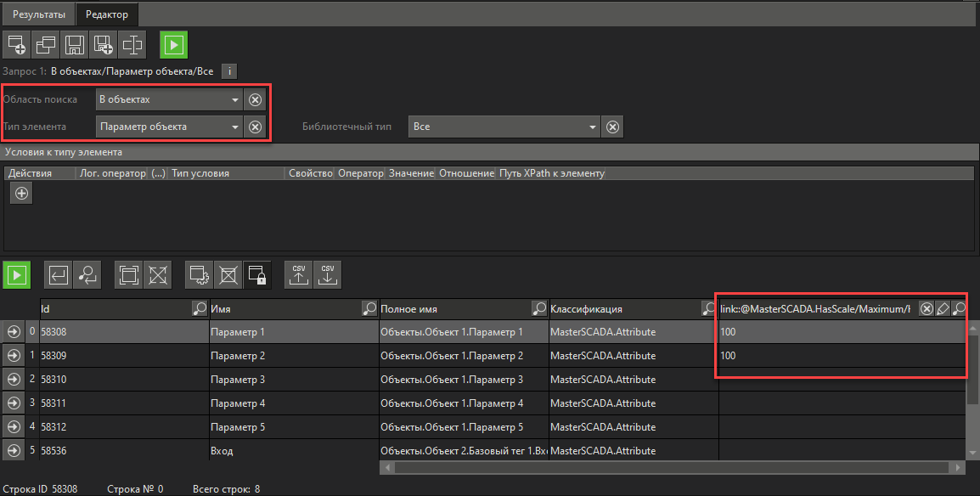The height and width of the screenshot is (496, 980).
Task: Select the 'Редактор' tab
Action: [x=107, y=14]
